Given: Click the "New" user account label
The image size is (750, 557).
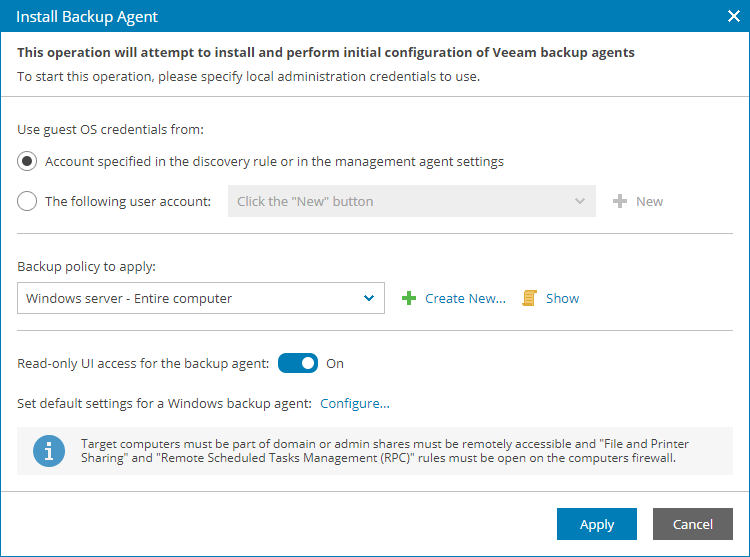Looking at the screenshot, I should click(x=649, y=201).
